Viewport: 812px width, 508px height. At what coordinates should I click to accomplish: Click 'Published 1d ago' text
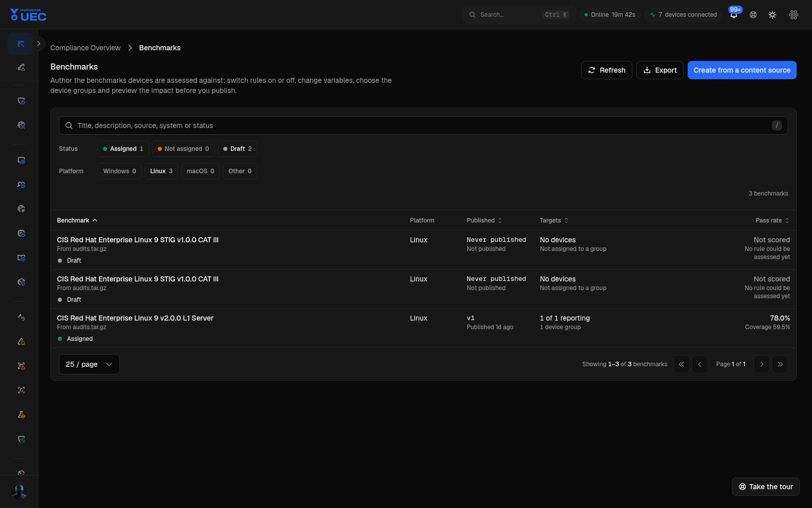click(x=490, y=327)
